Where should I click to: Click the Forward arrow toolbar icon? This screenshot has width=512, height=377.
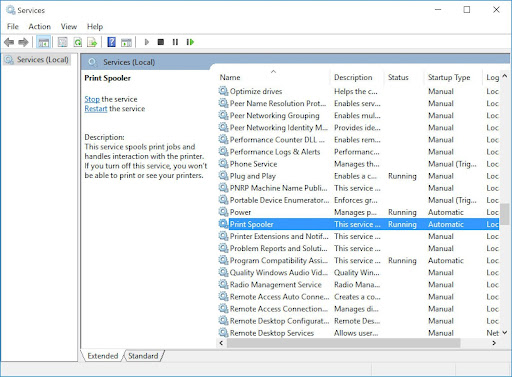click(23, 42)
